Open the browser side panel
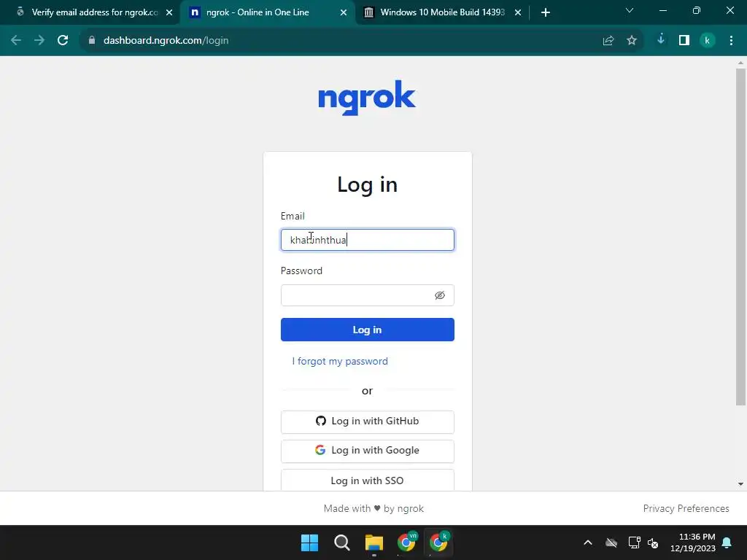 [x=684, y=41]
